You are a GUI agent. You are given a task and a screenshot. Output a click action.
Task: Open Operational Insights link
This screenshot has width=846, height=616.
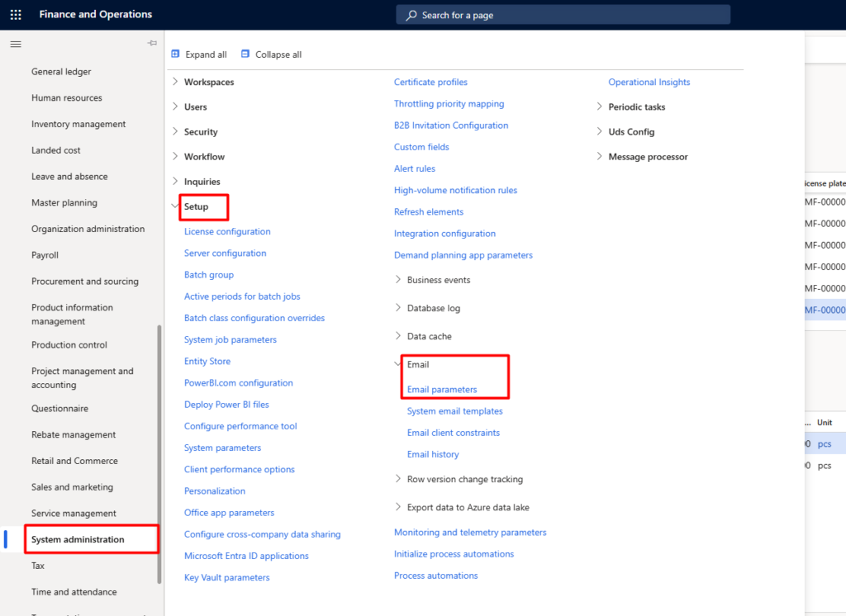[x=649, y=83]
